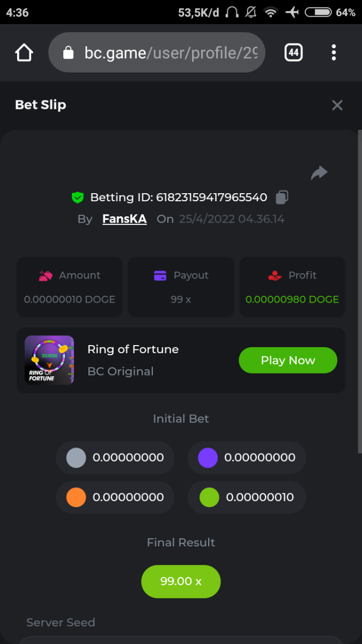Tap the 99.00 x final result badge
This screenshot has height=644, width=362.
coord(181,581)
